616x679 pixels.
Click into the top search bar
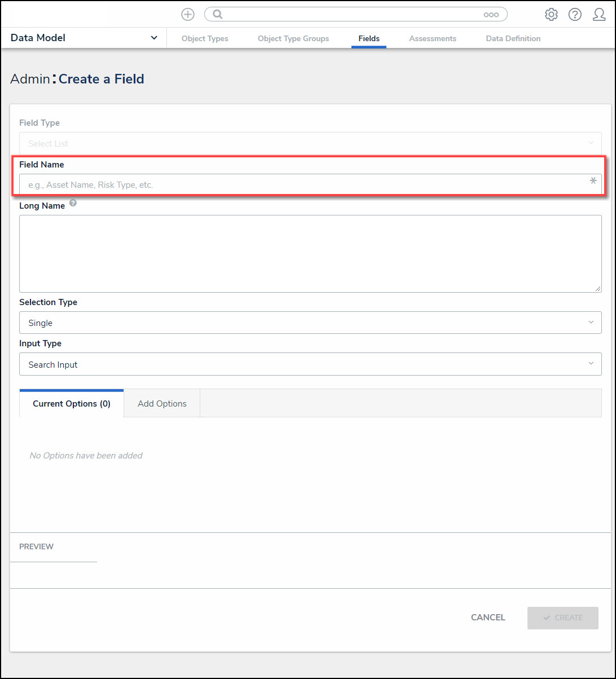(x=355, y=15)
